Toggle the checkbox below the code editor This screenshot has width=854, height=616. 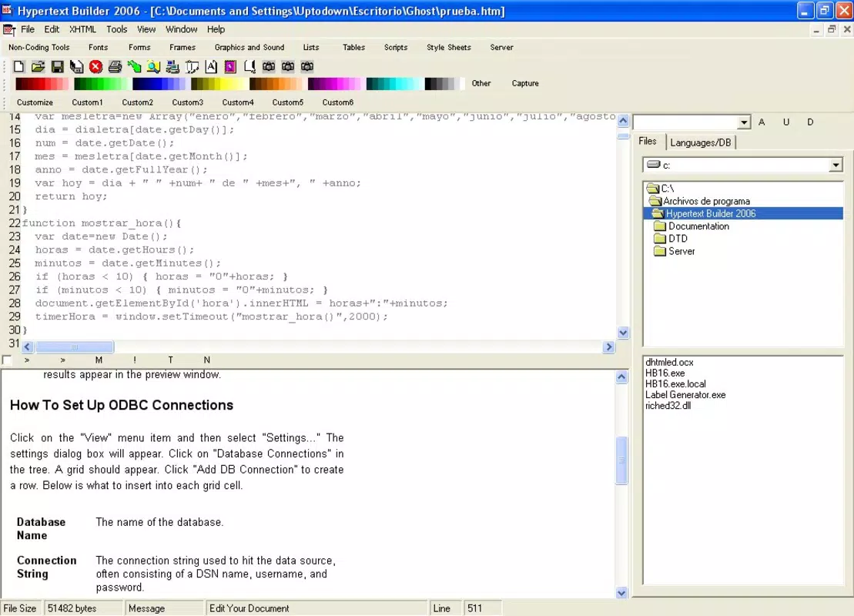(x=7, y=360)
